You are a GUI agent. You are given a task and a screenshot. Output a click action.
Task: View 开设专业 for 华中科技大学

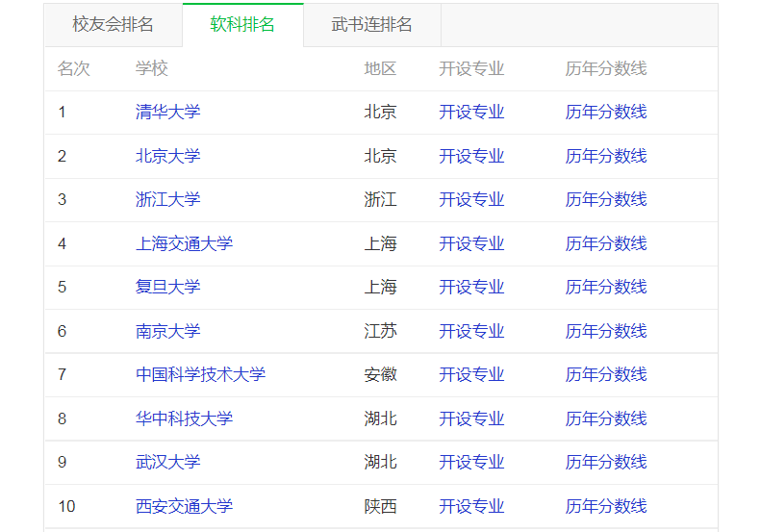click(x=471, y=418)
